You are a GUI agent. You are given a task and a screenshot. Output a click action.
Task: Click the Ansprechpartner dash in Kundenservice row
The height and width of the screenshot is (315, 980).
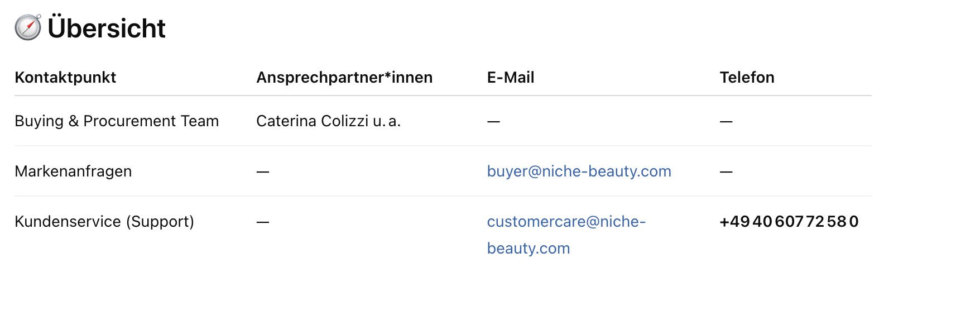263,222
